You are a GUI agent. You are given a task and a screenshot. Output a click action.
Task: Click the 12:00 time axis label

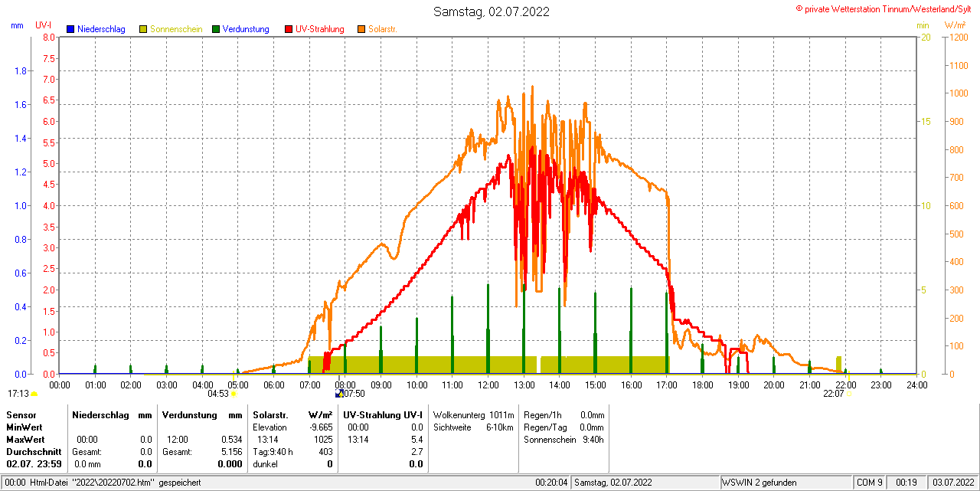488,385
